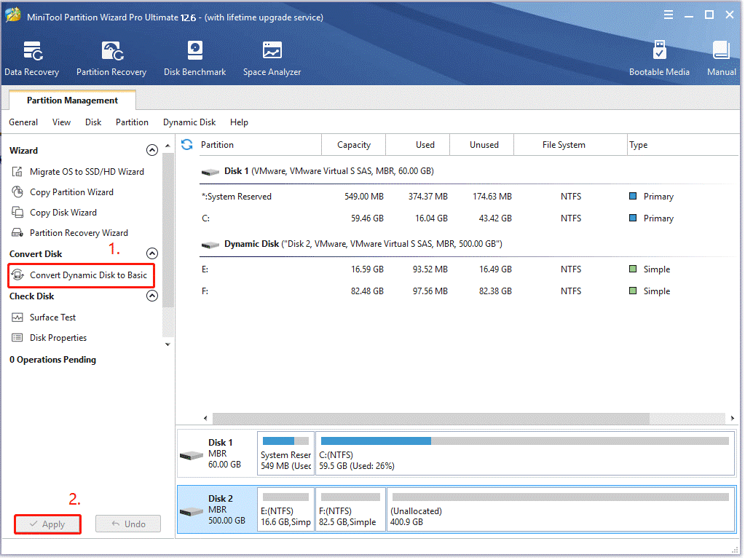This screenshot has height=560, width=745.
Task: Collapse the Convert Disk section
Action: (x=152, y=253)
